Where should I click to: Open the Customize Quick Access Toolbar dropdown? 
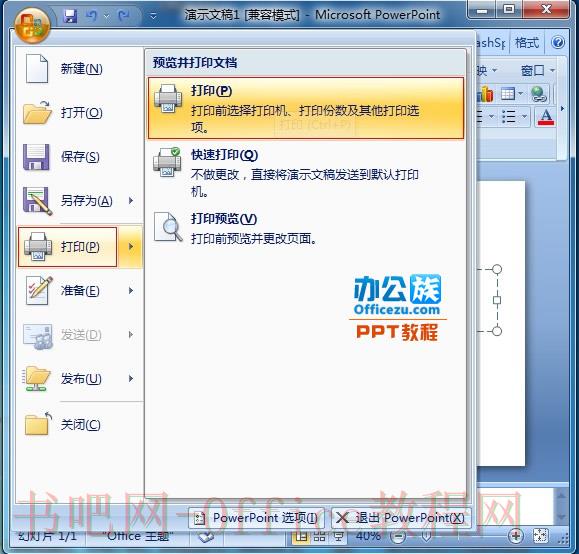click(153, 16)
